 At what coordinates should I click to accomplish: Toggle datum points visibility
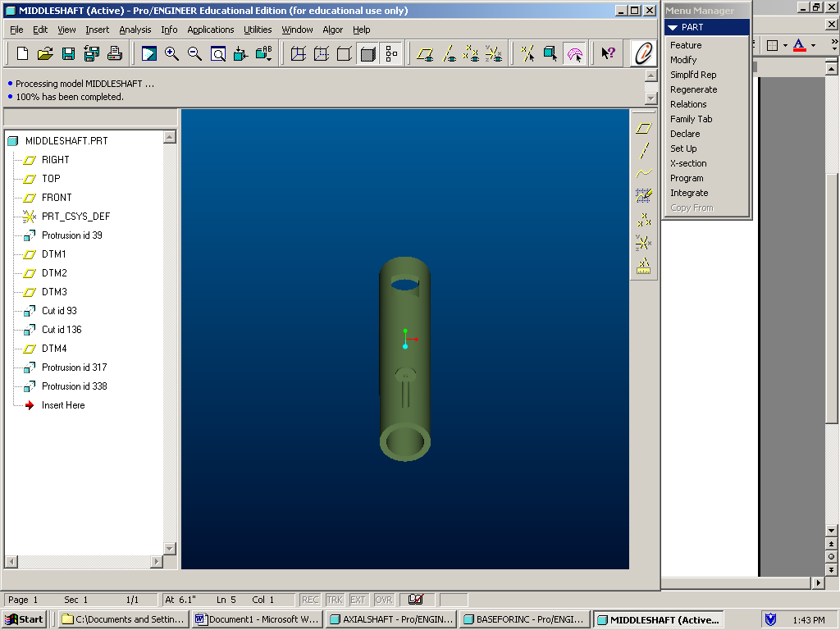(471, 53)
